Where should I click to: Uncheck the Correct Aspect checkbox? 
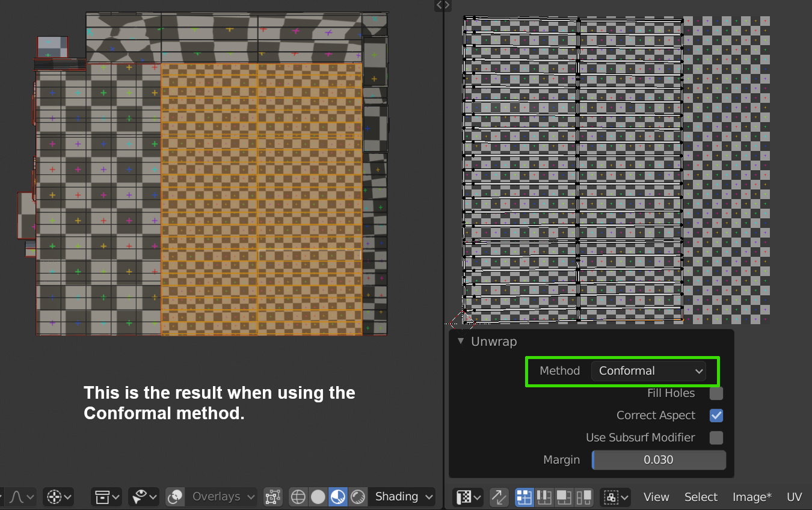pos(716,416)
